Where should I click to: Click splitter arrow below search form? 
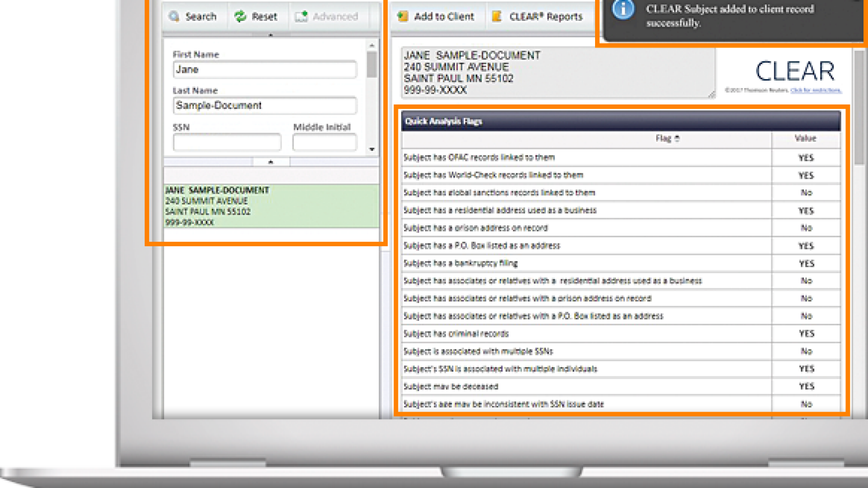coord(271,162)
